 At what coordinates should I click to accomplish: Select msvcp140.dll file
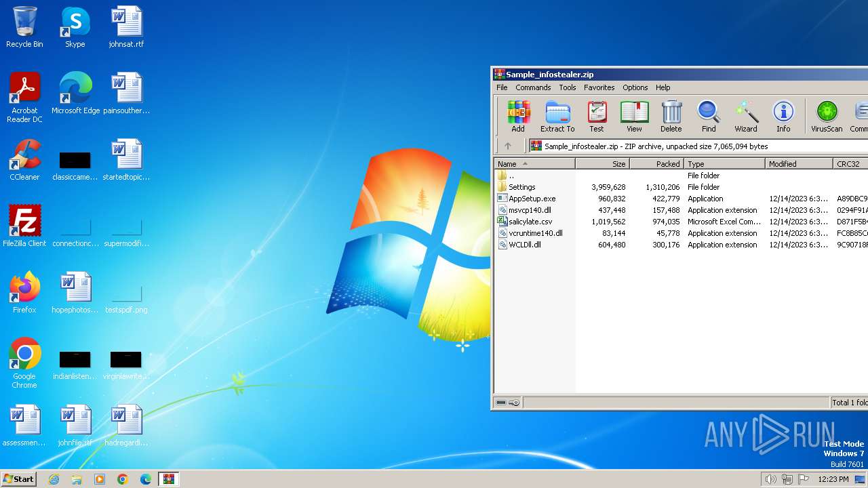coord(681,210)
